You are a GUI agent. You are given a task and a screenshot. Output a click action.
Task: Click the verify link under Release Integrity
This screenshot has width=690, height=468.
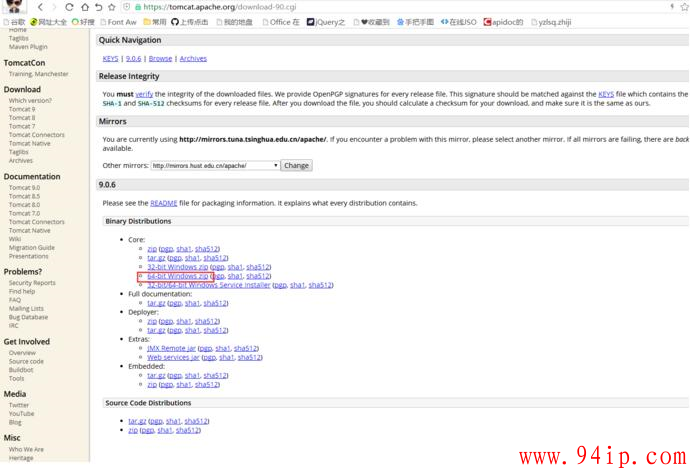pyautogui.click(x=144, y=94)
